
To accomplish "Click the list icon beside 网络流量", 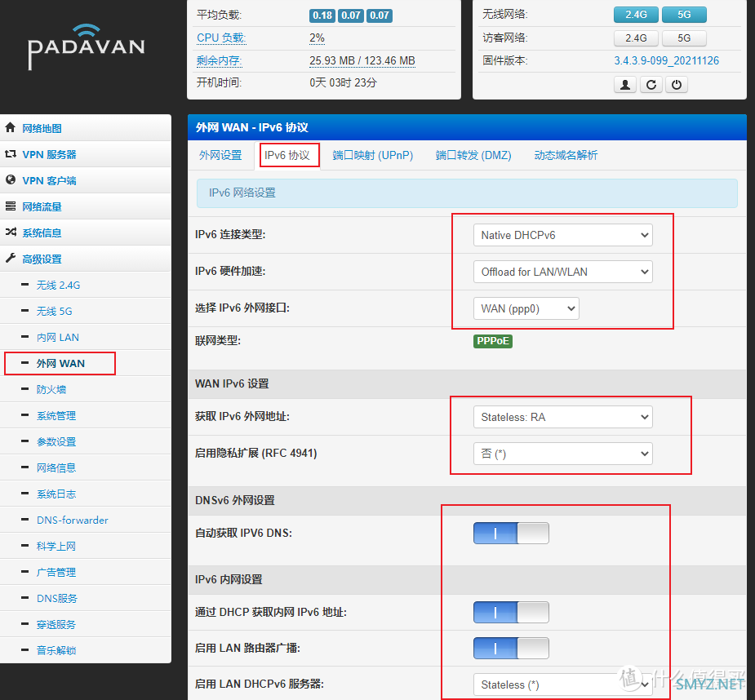I will pyautogui.click(x=10, y=206).
